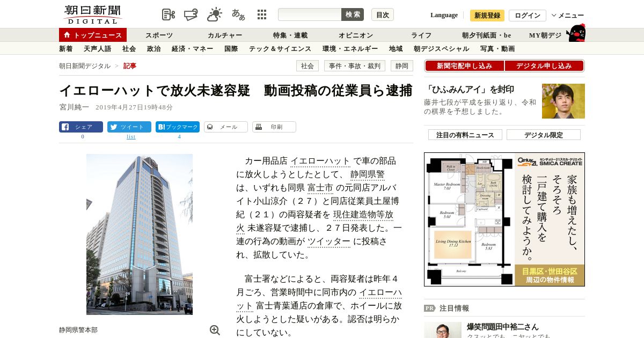Viewport: 644px width, 338px height.
Task: Open the weather sun-cloud icon
Action: pos(215,14)
